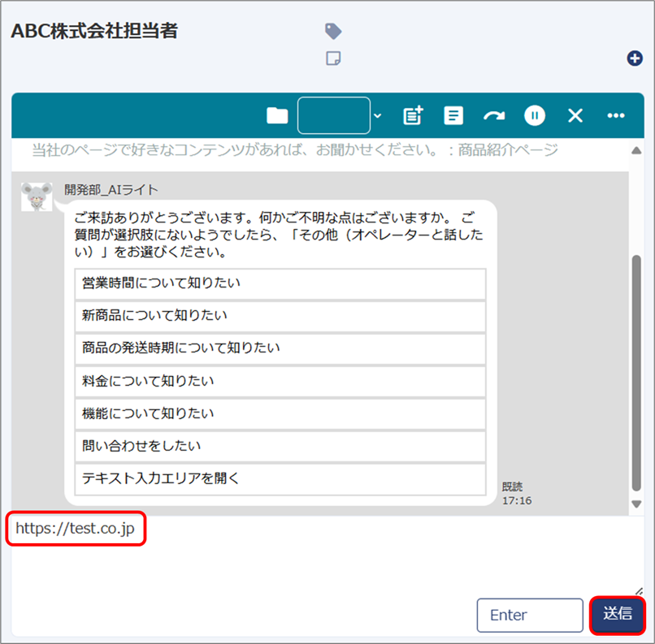This screenshot has height=644, width=655.
Task: Select 新商品について知りたい option
Action: tap(280, 317)
